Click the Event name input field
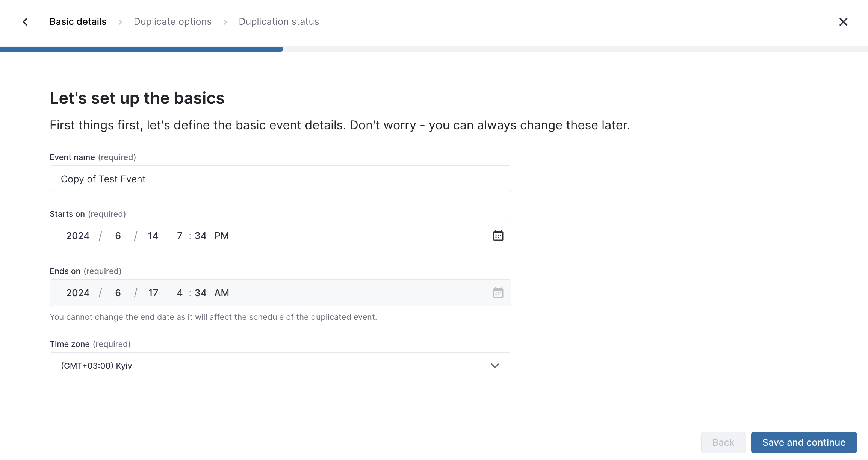The height and width of the screenshot is (460, 868). coord(280,179)
